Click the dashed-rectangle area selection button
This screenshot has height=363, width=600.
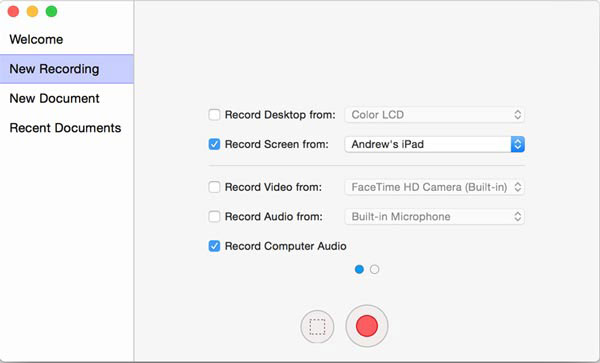pos(317,327)
